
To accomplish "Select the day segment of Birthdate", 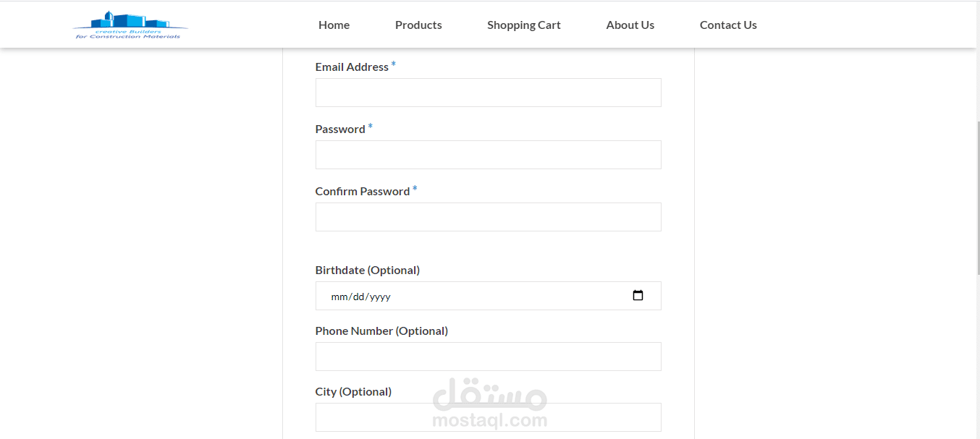I will (360, 297).
